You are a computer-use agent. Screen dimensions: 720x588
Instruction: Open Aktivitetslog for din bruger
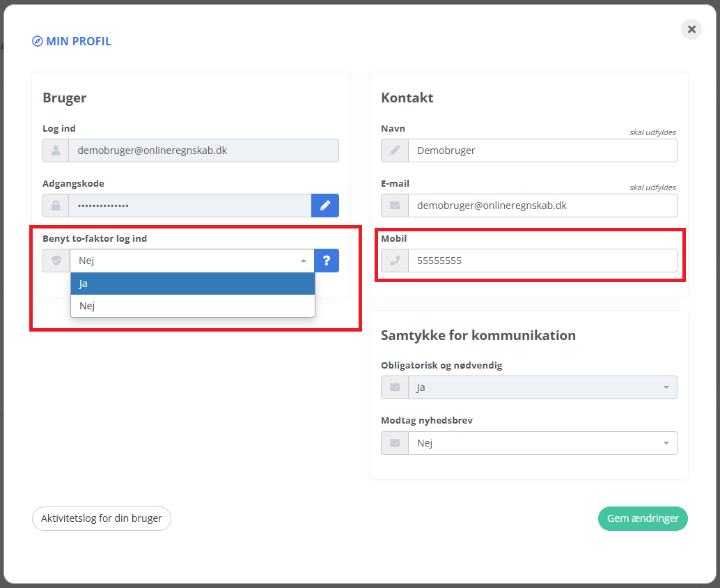coord(102,518)
